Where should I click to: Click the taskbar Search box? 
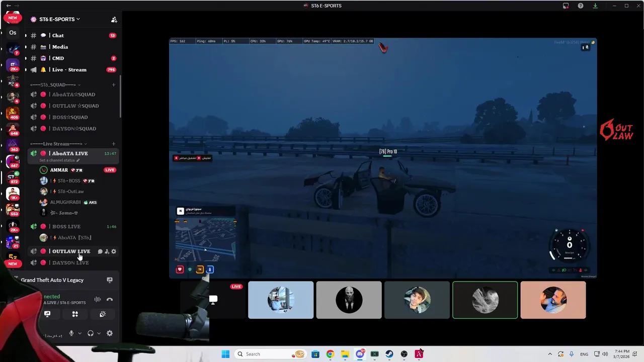click(271, 354)
